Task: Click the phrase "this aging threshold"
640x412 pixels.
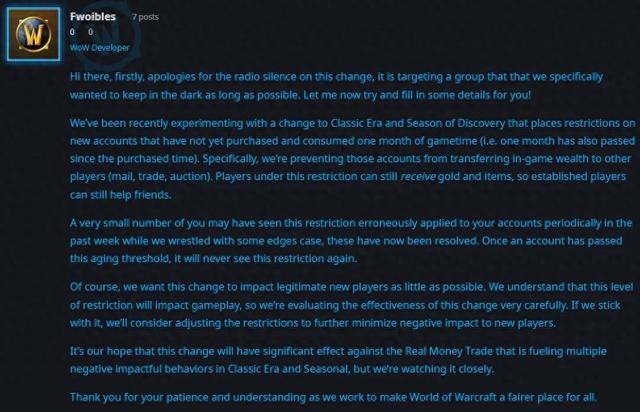Action: (x=119, y=258)
